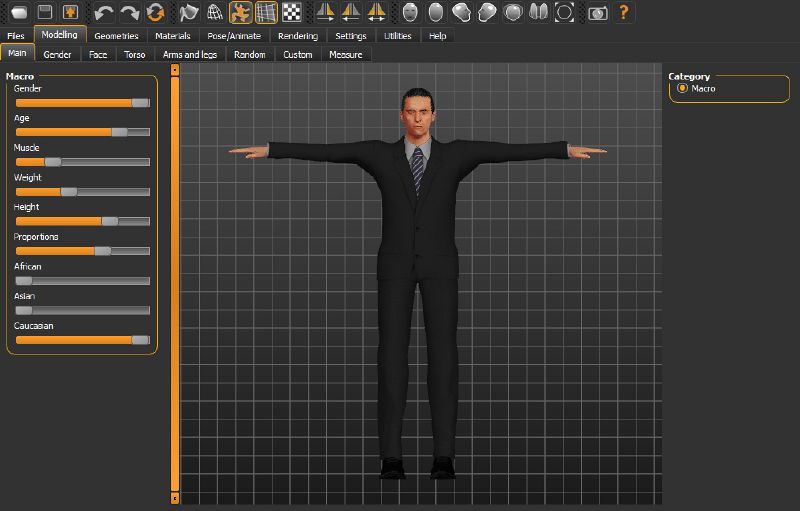Toggle the grid display icon

(266, 13)
